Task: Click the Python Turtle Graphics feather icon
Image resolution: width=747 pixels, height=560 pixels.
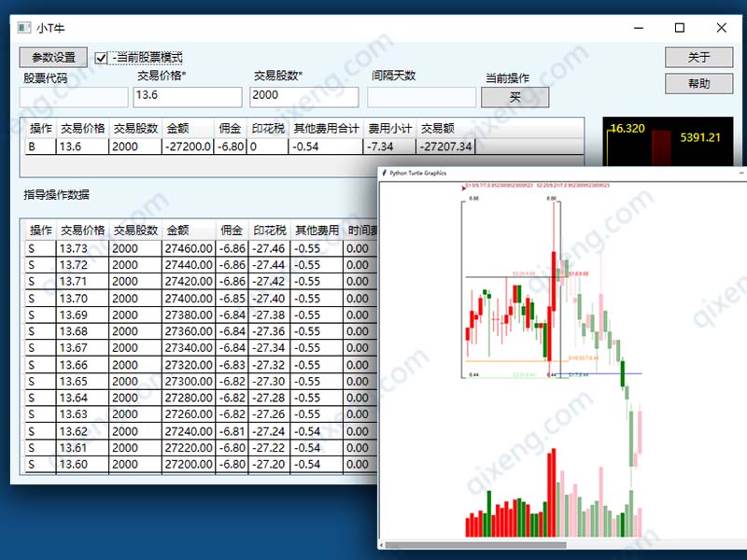Action: point(384,173)
